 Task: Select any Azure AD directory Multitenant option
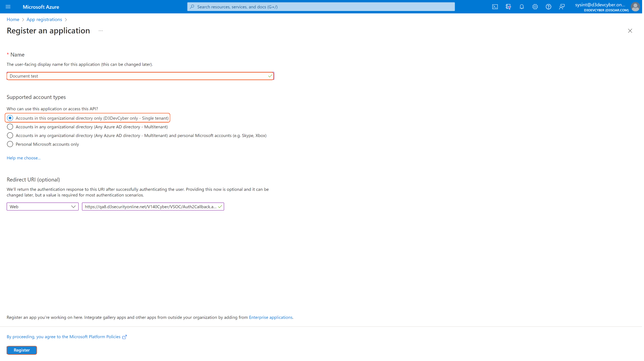pyautogui.click(x=10, y=127)
